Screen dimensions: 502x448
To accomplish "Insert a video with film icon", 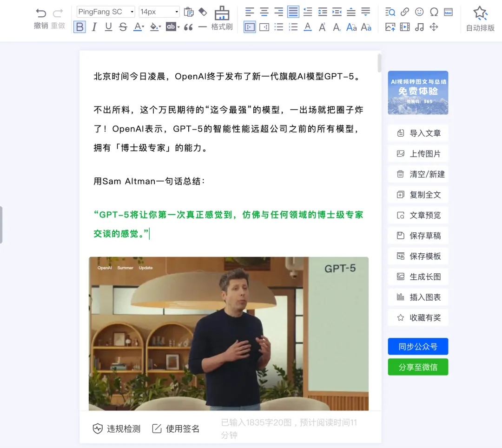I will [x=405, y=27].
